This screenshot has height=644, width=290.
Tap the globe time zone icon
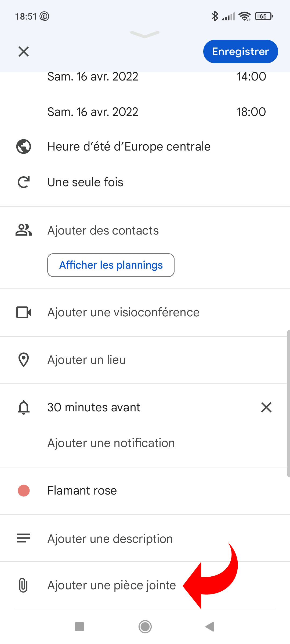(x=24, y=147)
